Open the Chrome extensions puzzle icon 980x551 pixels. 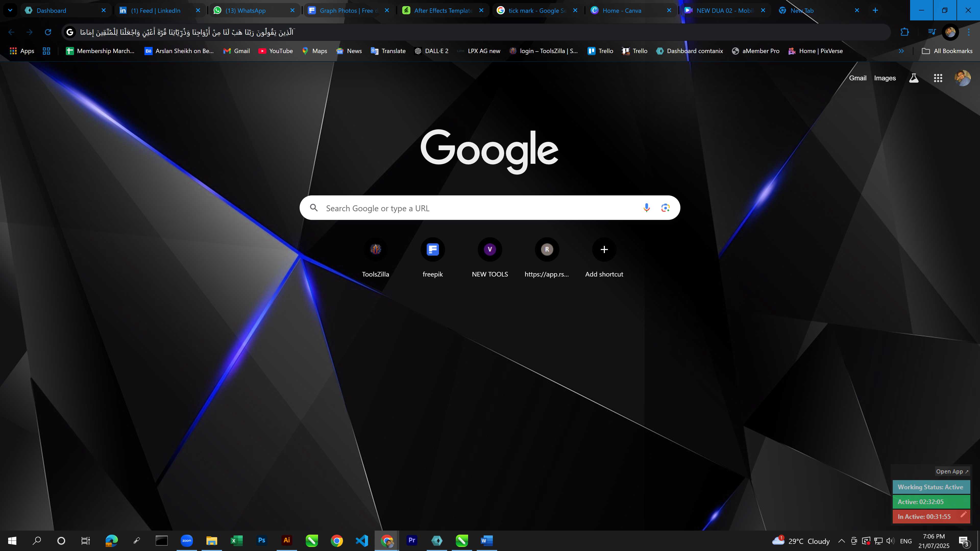(x=905, y=32)
